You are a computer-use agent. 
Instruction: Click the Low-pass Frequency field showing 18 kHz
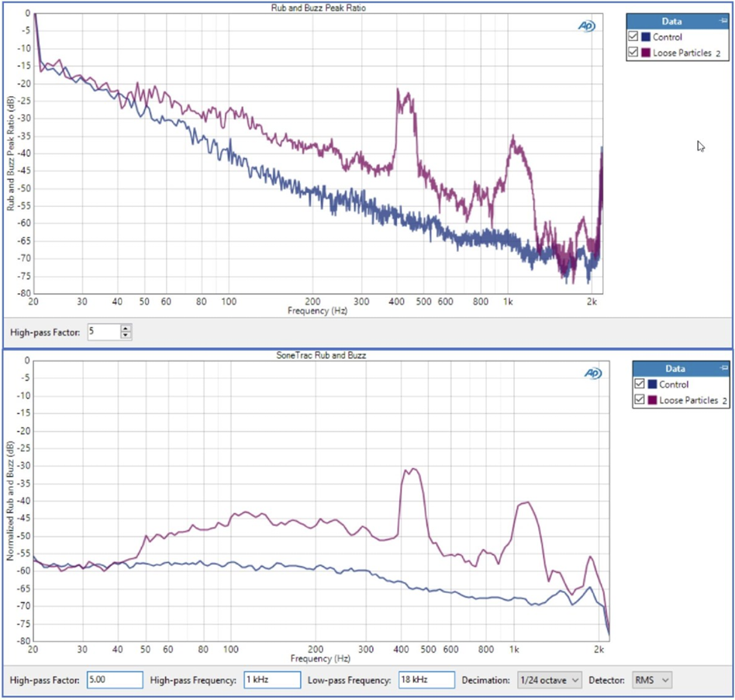(x=426, y=680)
